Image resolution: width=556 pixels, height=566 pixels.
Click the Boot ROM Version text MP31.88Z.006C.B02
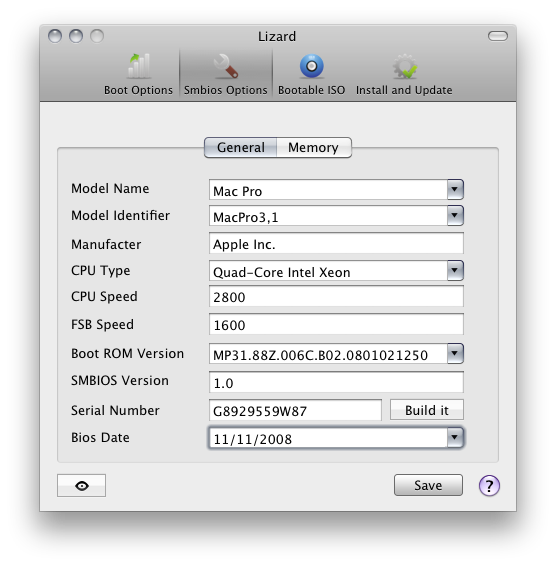click(x=321, y=355)
